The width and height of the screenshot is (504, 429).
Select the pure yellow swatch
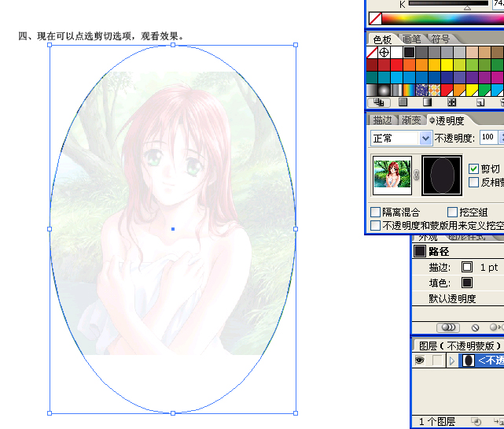click(447, 65)
